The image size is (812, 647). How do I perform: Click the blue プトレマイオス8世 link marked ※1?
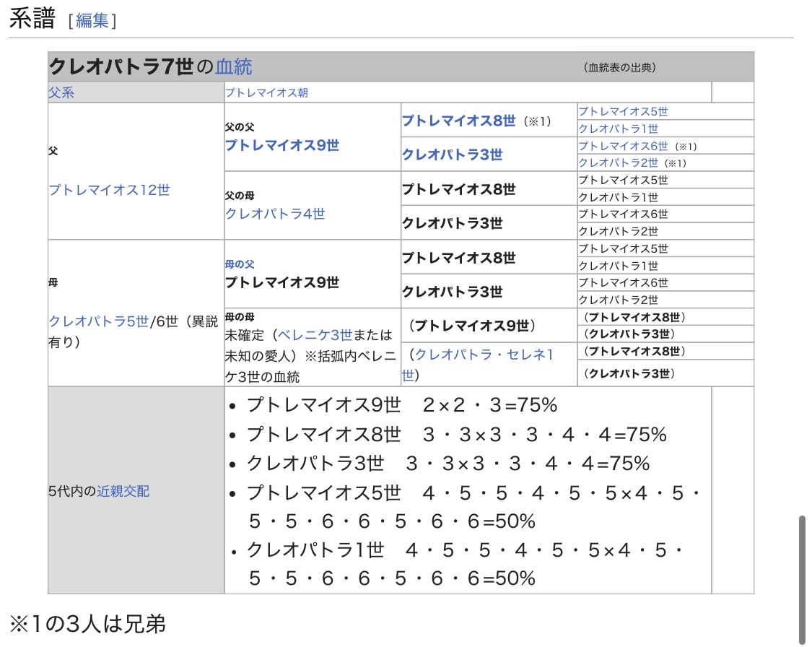tap(458, 121)
